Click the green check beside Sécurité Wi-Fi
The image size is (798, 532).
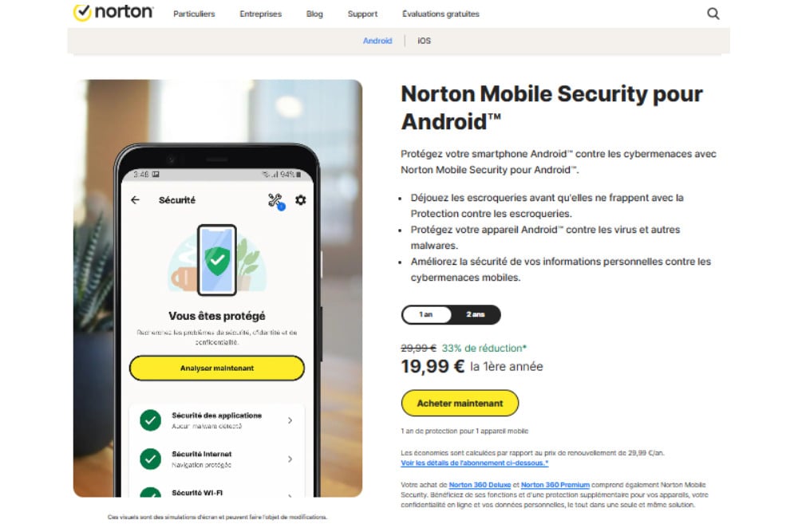click(150, 494)
